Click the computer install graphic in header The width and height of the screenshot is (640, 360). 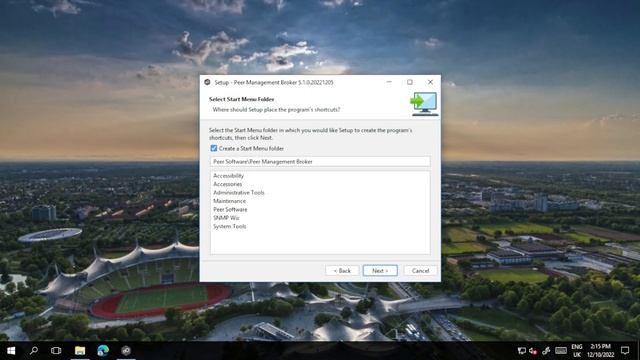[x=424, y=104]
